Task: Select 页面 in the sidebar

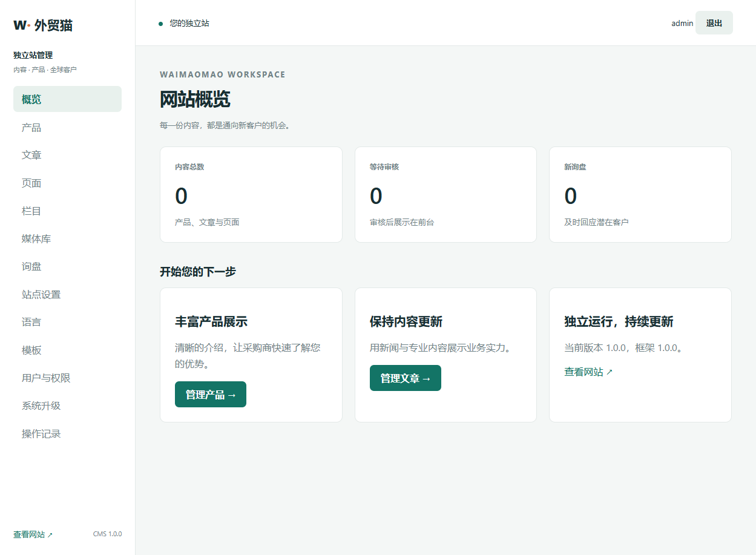Action: coord(67,183)
